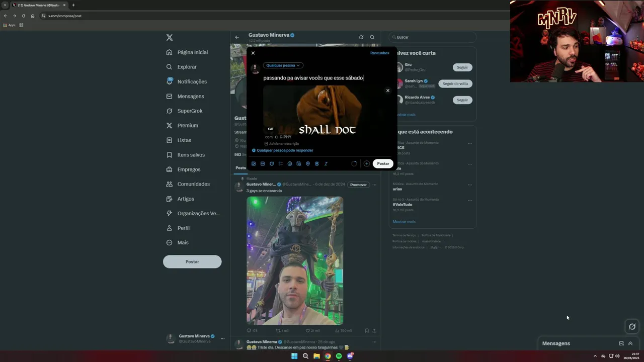This screenshot has height=362, width=644.
Task: Bookmark the pinned post
Action: point(367,331)
